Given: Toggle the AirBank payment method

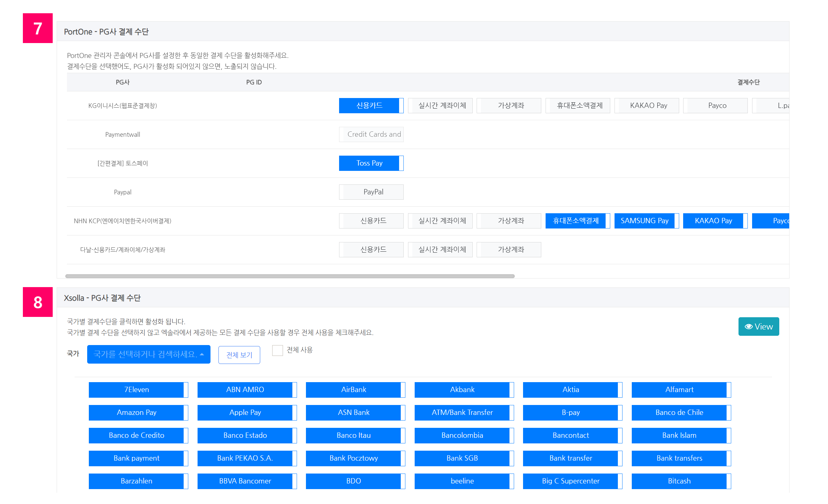Looking at the screenshot, I should tap(356, 390).
